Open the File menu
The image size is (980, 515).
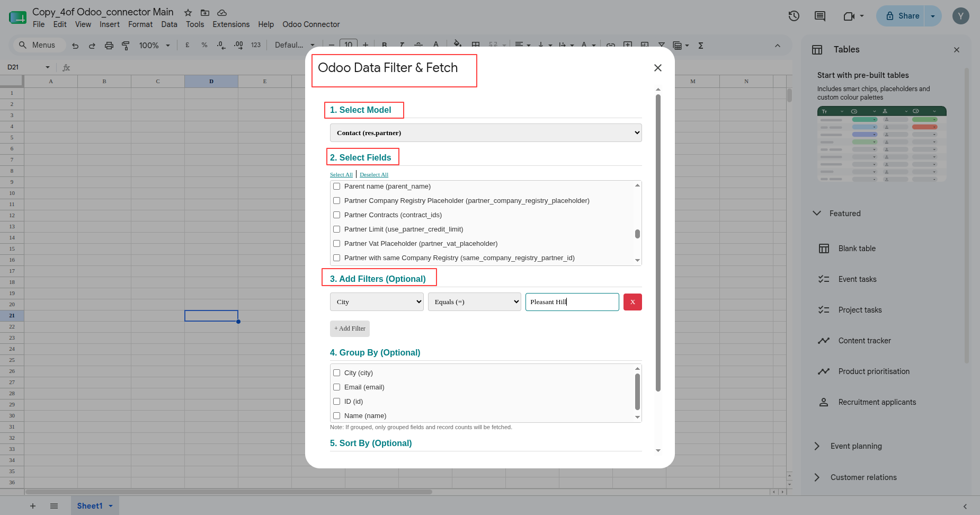[39, 24]
